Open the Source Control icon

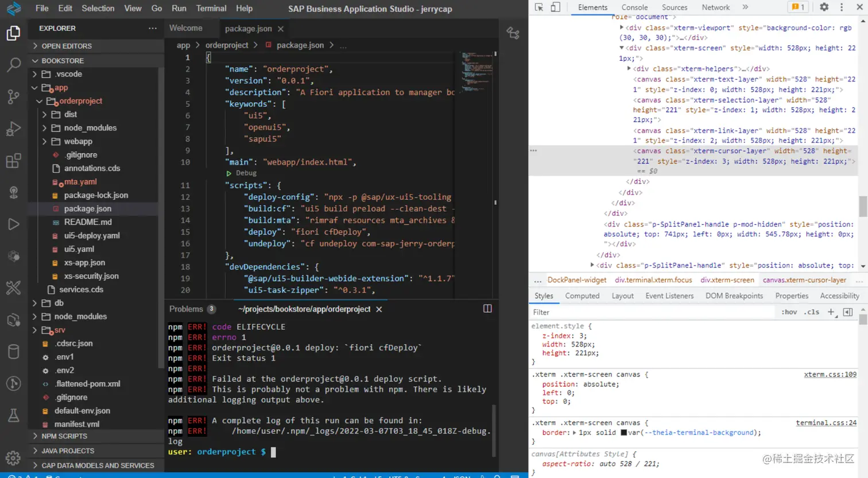[x=13, y=97]
